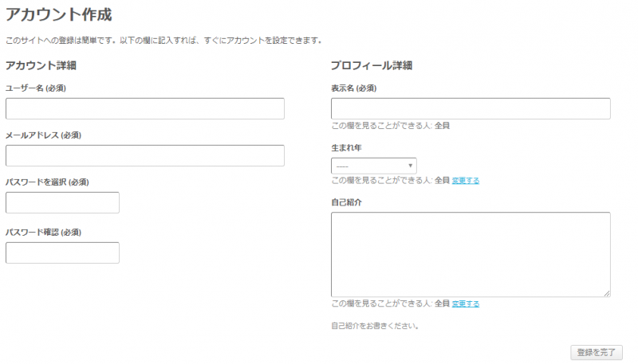Image resolution: width=638 pixels, height=364 pixels.
Task: Click 変更する link under 生まれ年 dropdown
Action: (x=466, y=181)
